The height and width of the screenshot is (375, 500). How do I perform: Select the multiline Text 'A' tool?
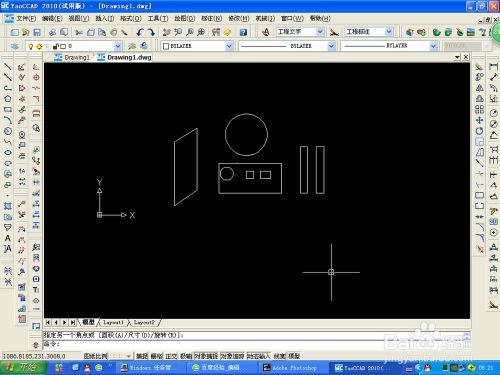[x=8, y=238]
